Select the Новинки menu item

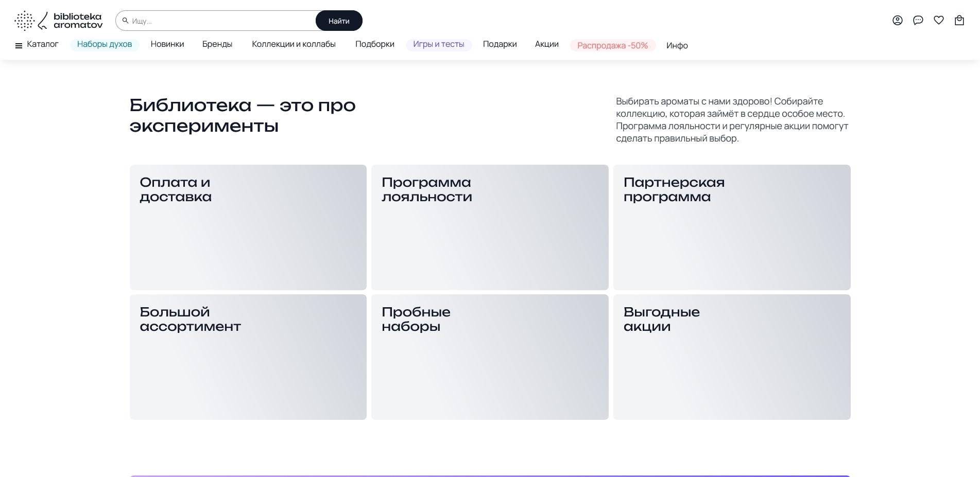167,44
